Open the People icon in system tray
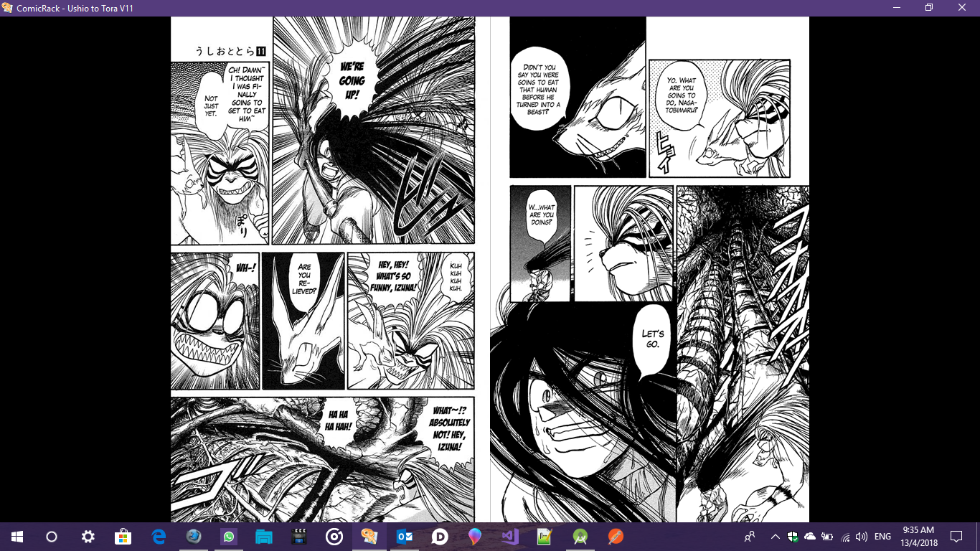The width and height of the screenshot is (980, 551). tap(750, 537)
